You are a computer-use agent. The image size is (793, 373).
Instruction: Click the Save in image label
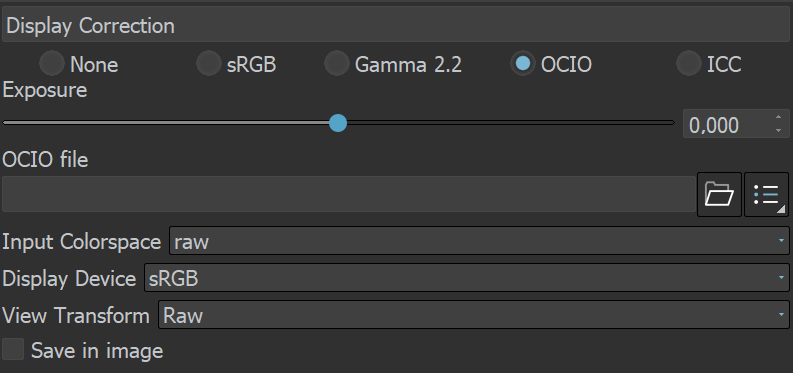[97, 350]
